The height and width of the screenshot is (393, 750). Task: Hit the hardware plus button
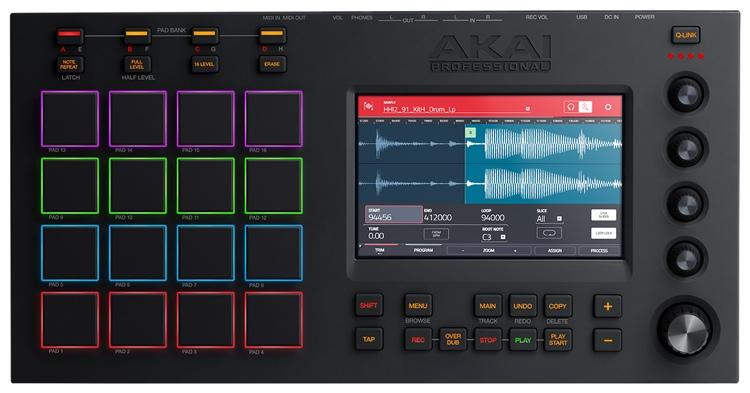point(607,306)
